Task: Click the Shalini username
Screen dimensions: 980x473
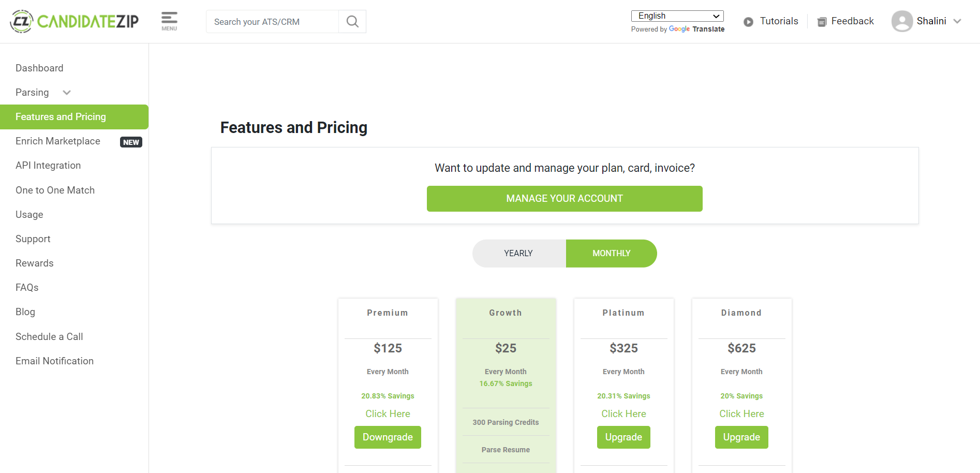Action: [931, 21]
